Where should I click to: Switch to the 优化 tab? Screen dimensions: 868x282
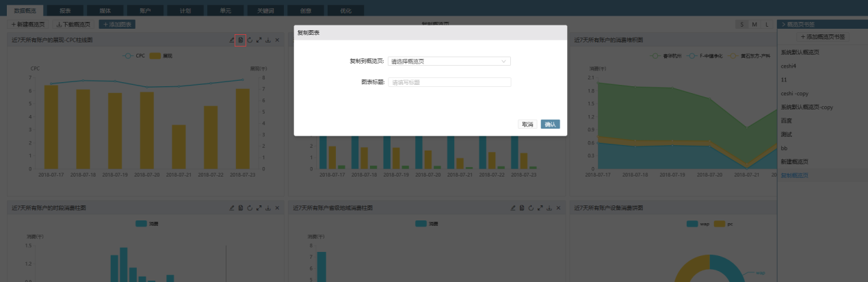pyautogui.click(x=346, y=10)
